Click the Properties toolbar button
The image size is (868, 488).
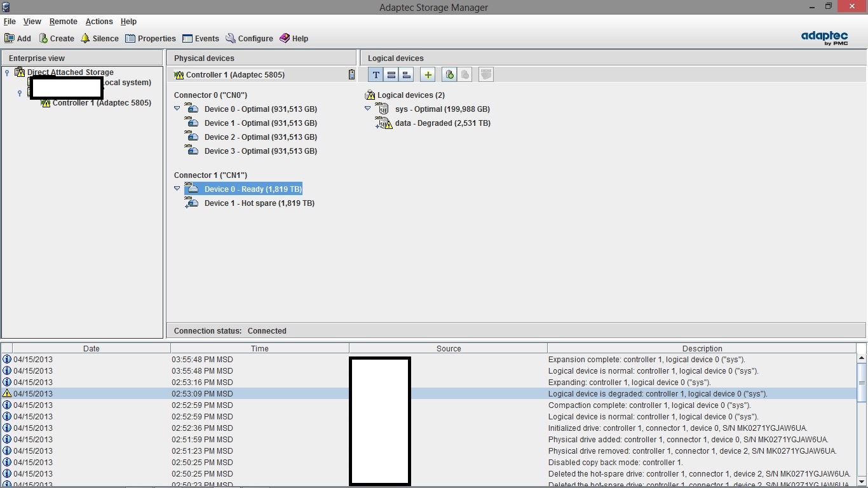point(150,39)
